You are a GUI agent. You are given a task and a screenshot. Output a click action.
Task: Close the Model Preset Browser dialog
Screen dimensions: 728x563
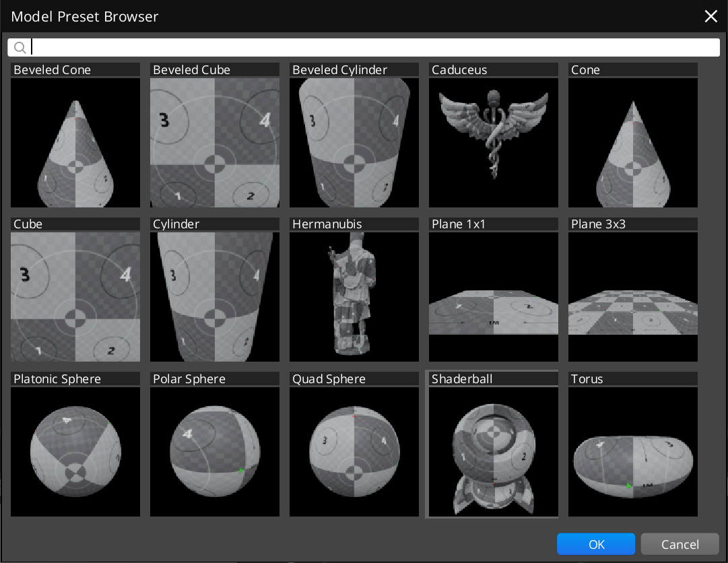coord(711,16)
